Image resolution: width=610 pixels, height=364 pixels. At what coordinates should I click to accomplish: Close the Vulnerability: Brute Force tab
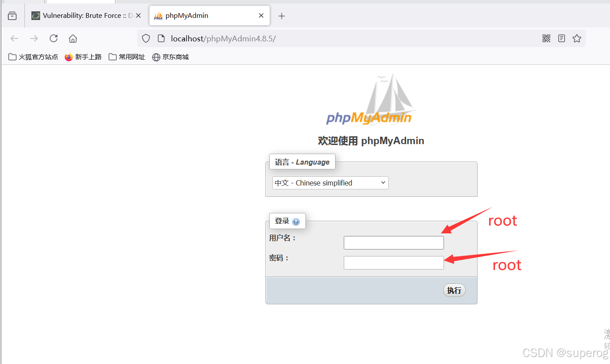[139, 16]
